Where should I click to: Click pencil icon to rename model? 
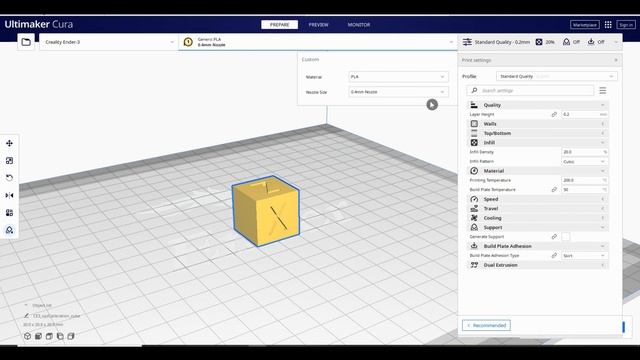(27, 316)
